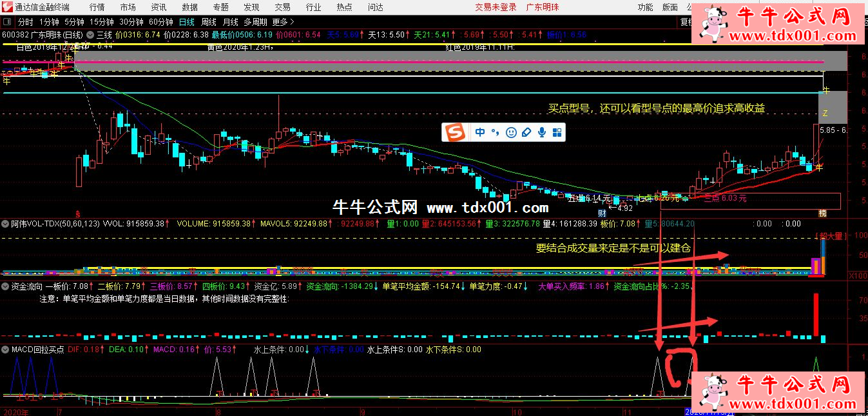Open the 数据 menu
Screen dimensions: 868x416
point(189,7)
